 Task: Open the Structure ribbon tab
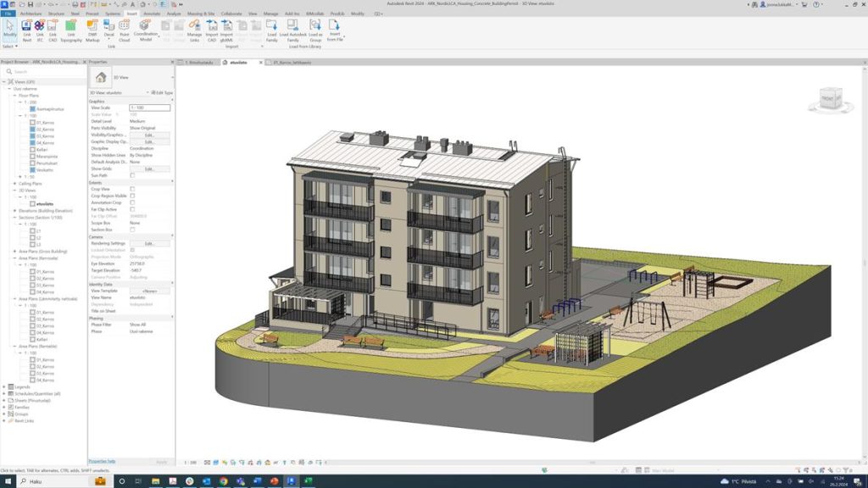(x=56, y=14)
